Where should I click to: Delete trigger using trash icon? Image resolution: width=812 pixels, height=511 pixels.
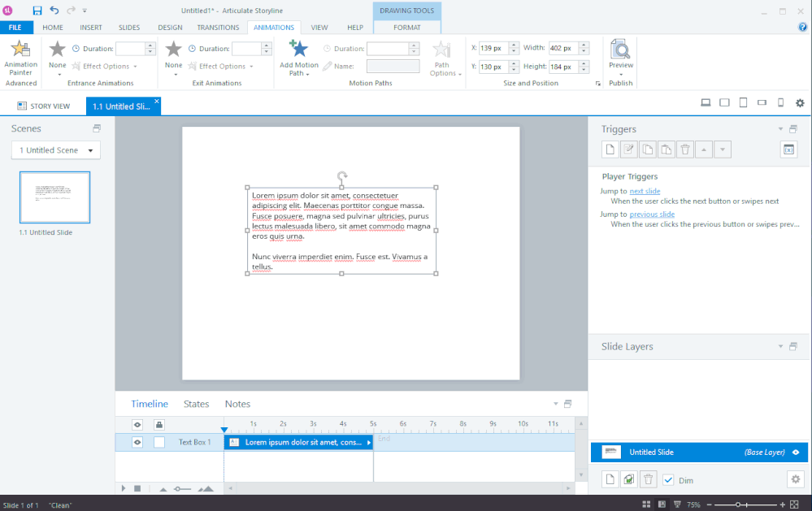tap(684, 149)
